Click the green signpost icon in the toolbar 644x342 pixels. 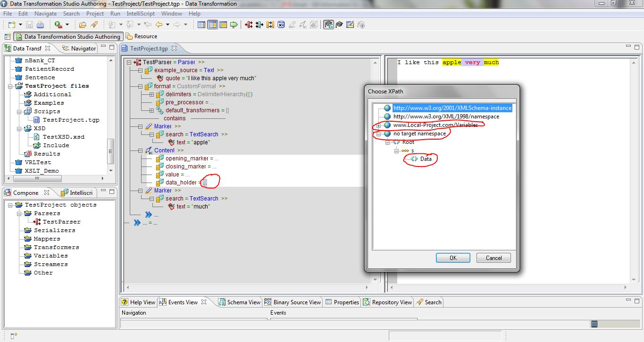[x=234, y=25]
